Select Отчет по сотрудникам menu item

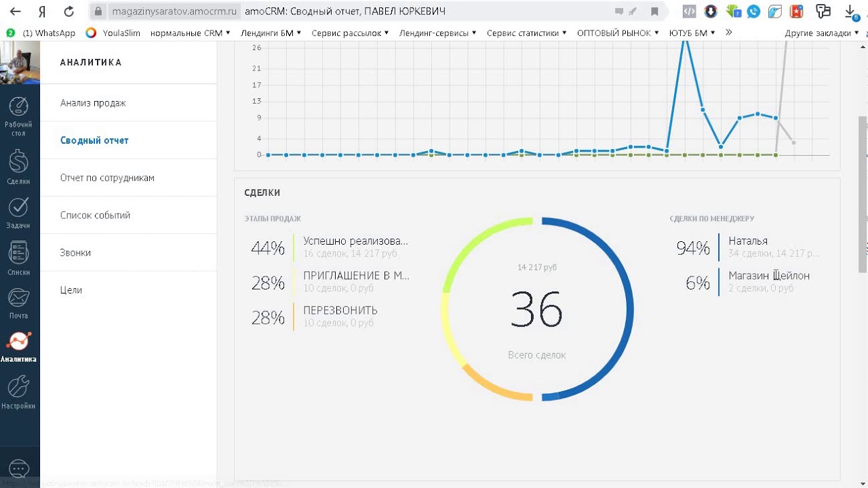pos(128,178)
